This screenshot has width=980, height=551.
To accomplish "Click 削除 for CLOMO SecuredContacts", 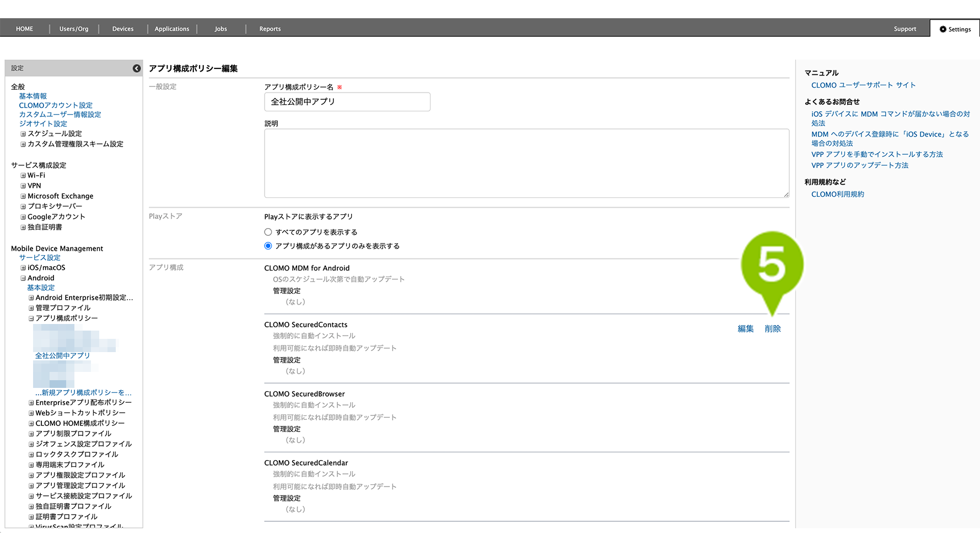I will click(773, 329).
